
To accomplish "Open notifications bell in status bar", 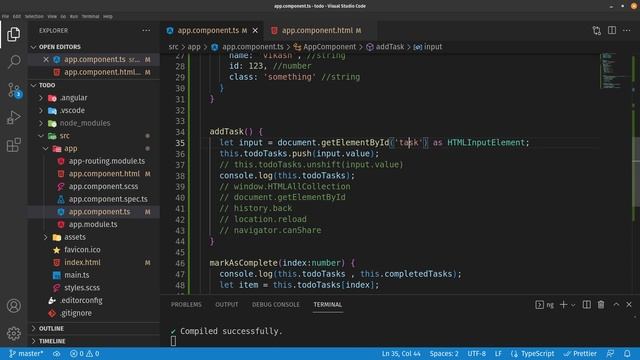I will click(x=627, y=353).
